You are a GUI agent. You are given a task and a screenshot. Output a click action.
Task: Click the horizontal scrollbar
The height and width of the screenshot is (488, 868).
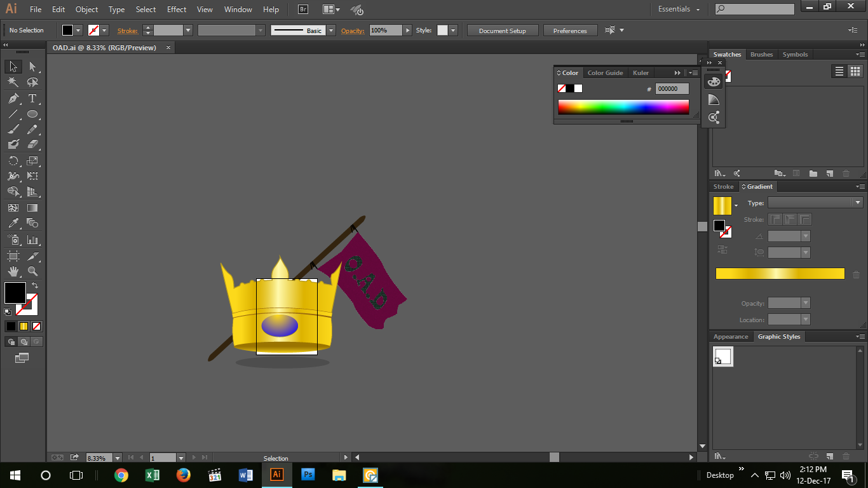coord(553,457)
